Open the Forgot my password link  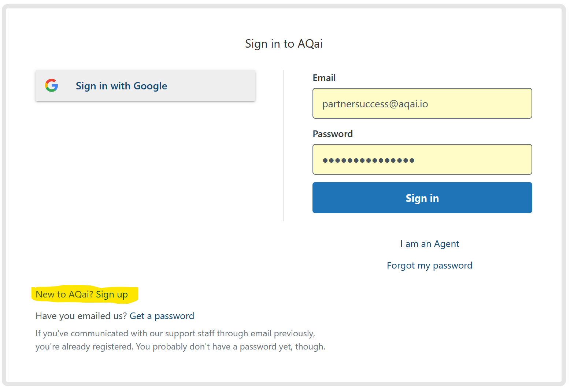[x=429, y=266]
